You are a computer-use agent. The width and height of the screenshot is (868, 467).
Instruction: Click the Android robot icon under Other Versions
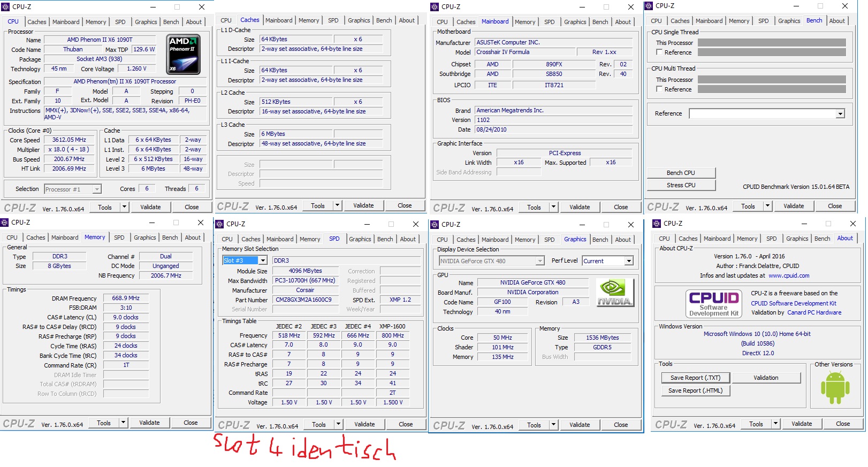835,388
